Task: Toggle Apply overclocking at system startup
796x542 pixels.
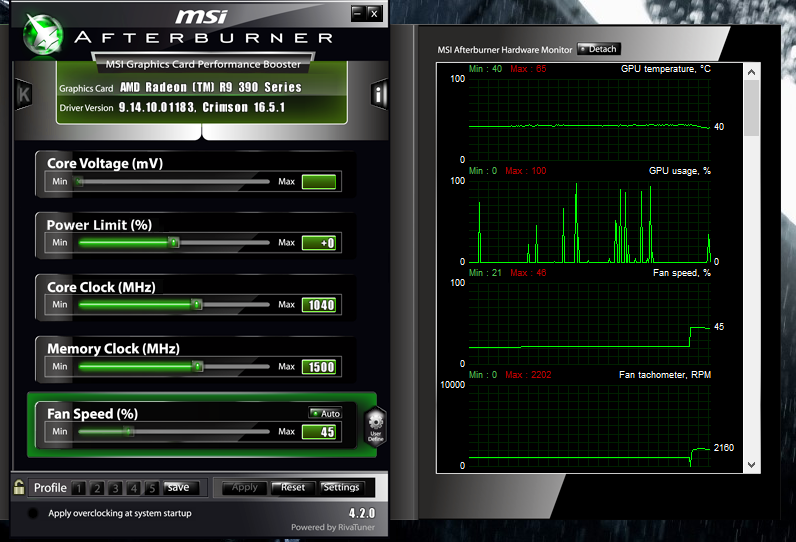Action: (x=33, y=513)
